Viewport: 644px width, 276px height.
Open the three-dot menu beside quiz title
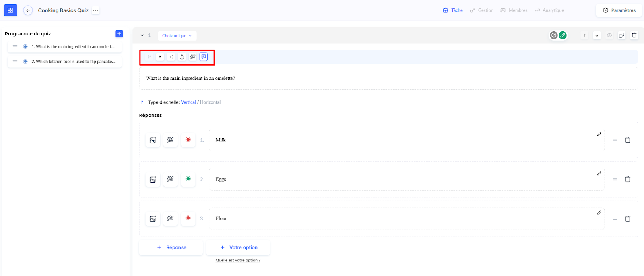tap(95, 10)
